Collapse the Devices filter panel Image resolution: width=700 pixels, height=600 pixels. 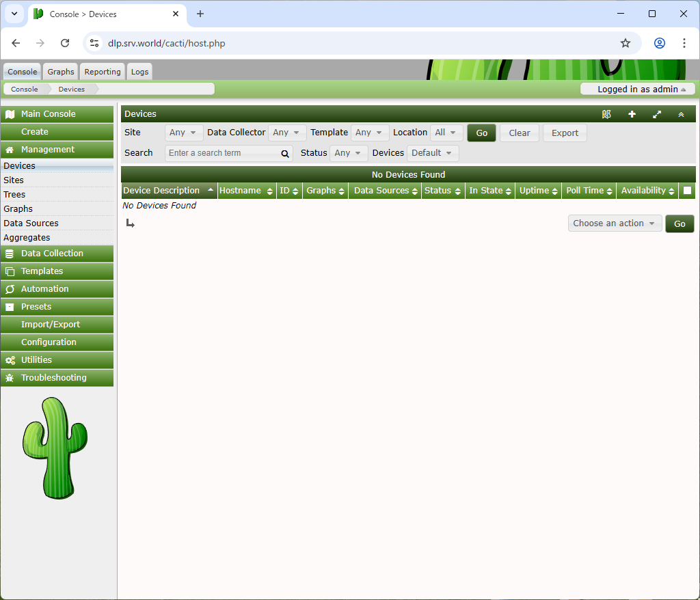tap(681, 114)
